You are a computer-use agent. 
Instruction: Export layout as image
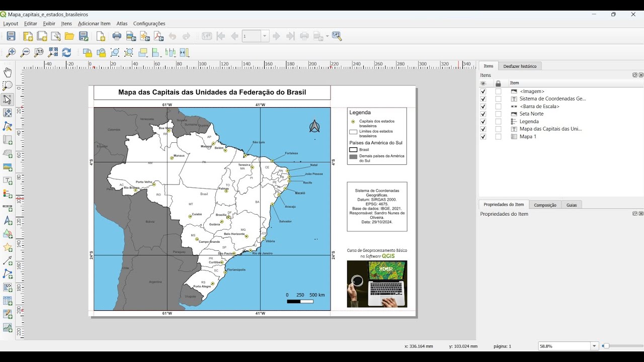click(131, 36)
